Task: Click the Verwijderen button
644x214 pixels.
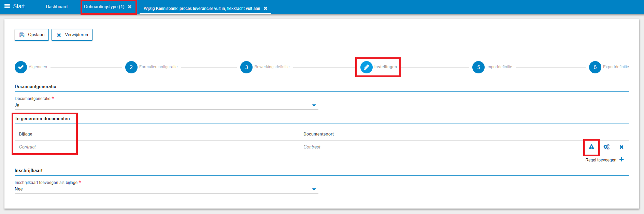Action: 72,35
